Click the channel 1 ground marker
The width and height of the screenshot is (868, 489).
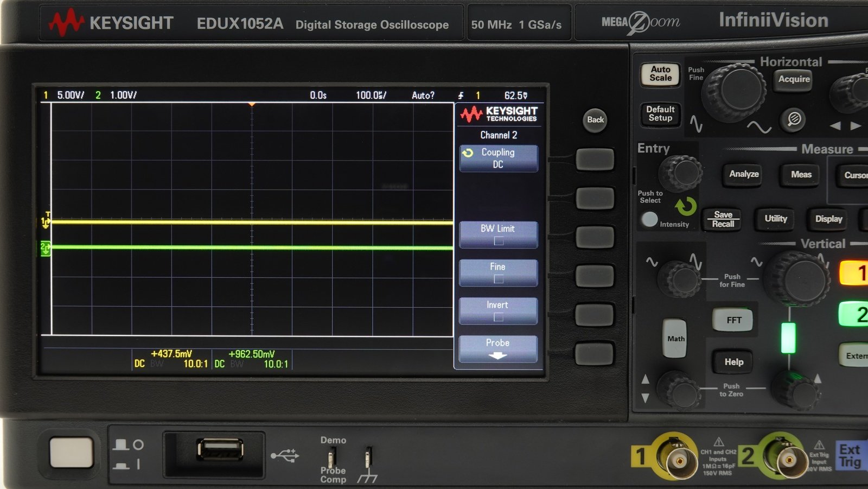point(45,222)
